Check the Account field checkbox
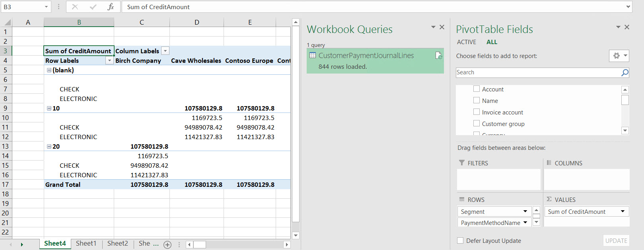Viewport: 644px width, 250px height. pos(477,89)
